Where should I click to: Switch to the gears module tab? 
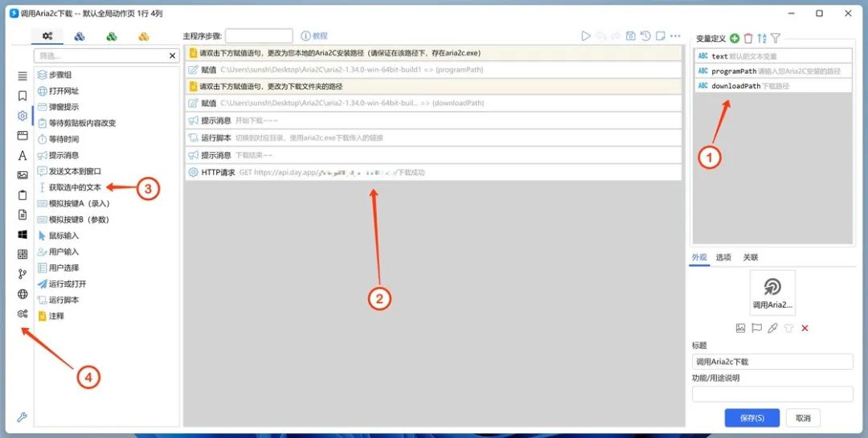(x=47, y=36)
